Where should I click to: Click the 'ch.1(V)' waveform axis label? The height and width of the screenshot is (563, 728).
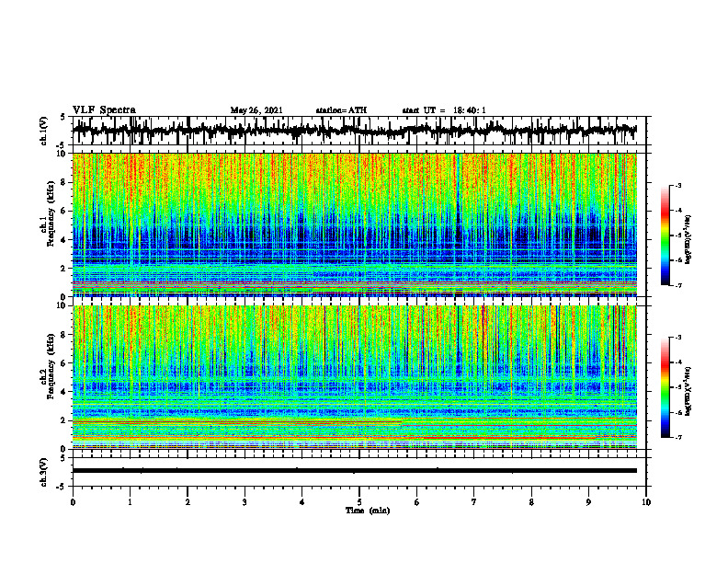click(x=44, y=131)
